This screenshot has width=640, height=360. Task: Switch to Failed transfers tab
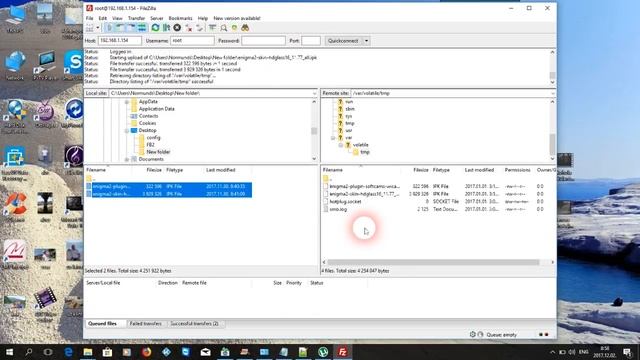pyautogui.click(x=145, y=324)
